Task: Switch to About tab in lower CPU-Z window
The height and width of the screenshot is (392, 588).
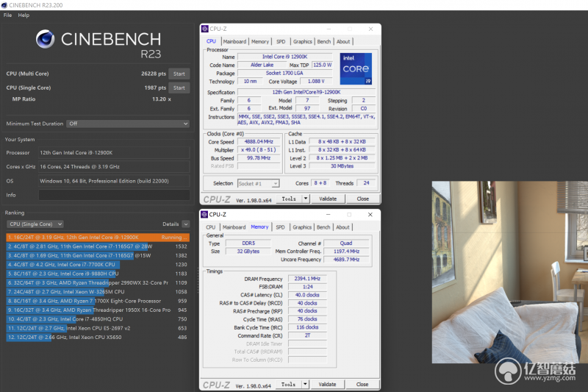Action: pos(343,227)
